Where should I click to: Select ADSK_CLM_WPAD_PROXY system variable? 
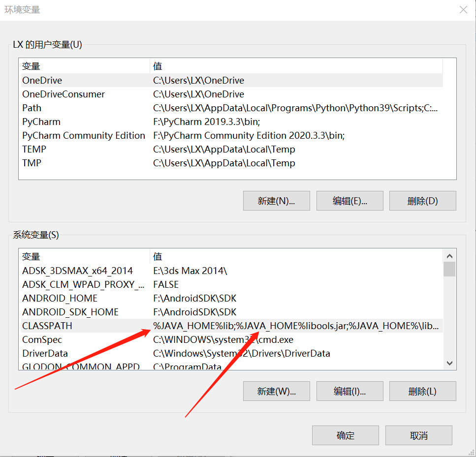pos(232,284)
